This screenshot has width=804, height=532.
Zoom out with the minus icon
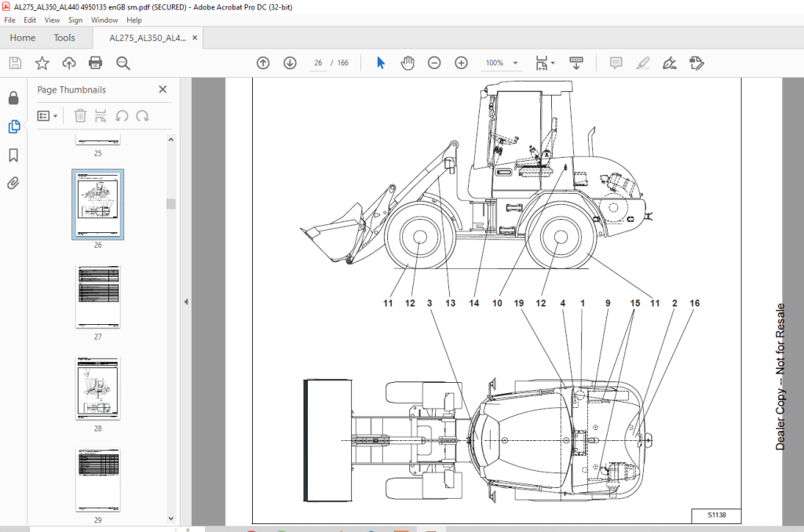tap(434, 63)
